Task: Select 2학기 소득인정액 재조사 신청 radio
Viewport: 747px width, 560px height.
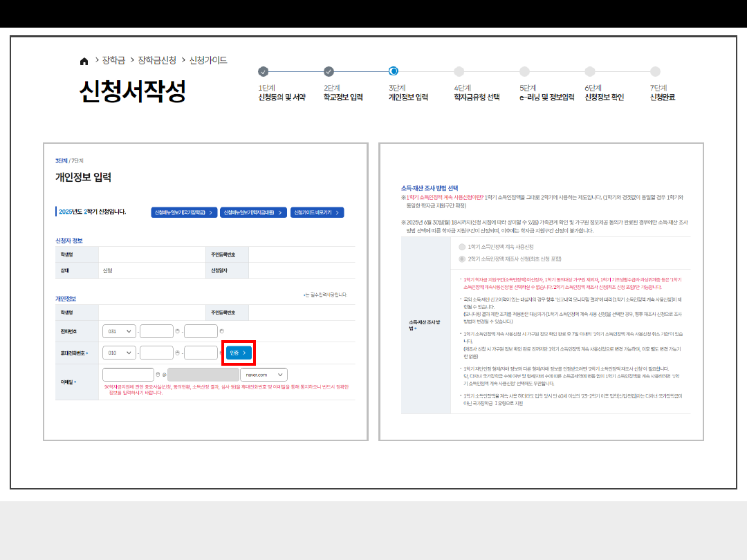Action: [462, 259]
